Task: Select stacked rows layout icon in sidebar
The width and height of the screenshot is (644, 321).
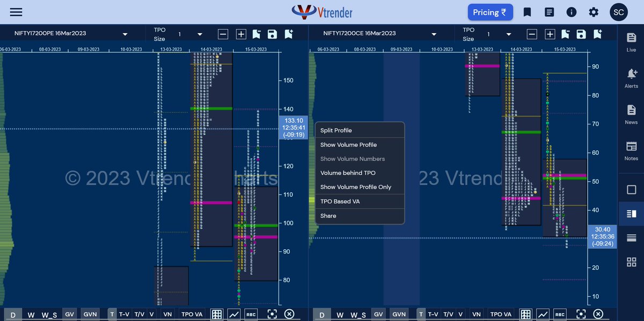Action: (631, 238)
